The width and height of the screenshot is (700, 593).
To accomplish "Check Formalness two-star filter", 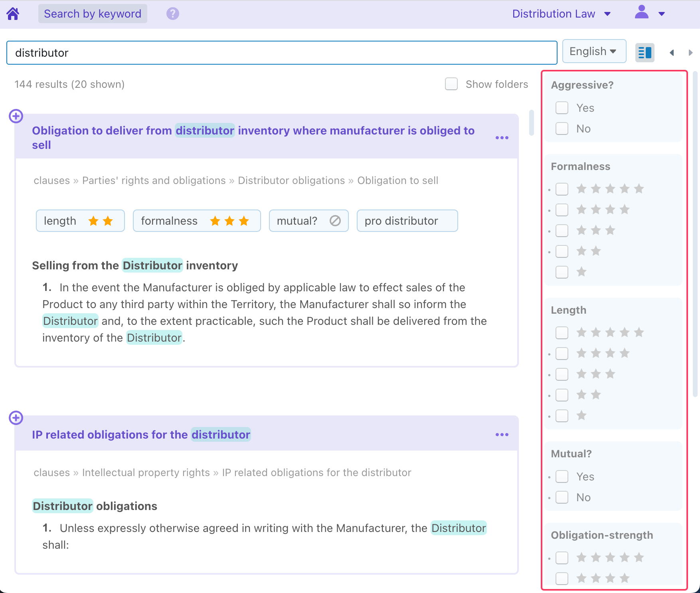I will pyautogui.click(x=562, y=251).
